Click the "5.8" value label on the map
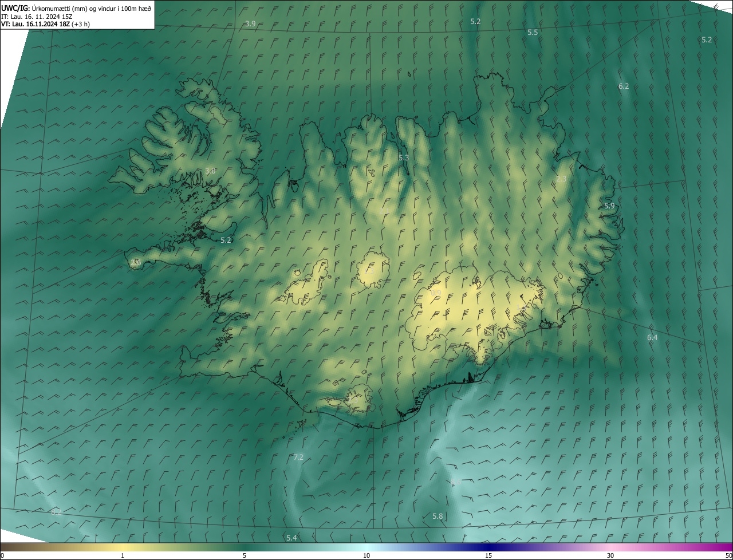Viewport: 733px width, 560px height. click(438, 516)
